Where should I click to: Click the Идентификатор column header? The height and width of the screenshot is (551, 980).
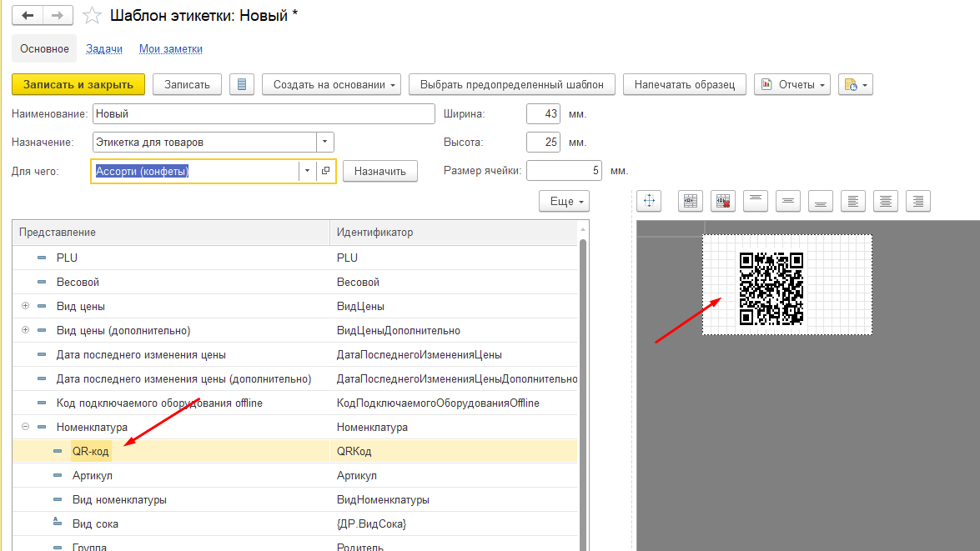(453, 232)
